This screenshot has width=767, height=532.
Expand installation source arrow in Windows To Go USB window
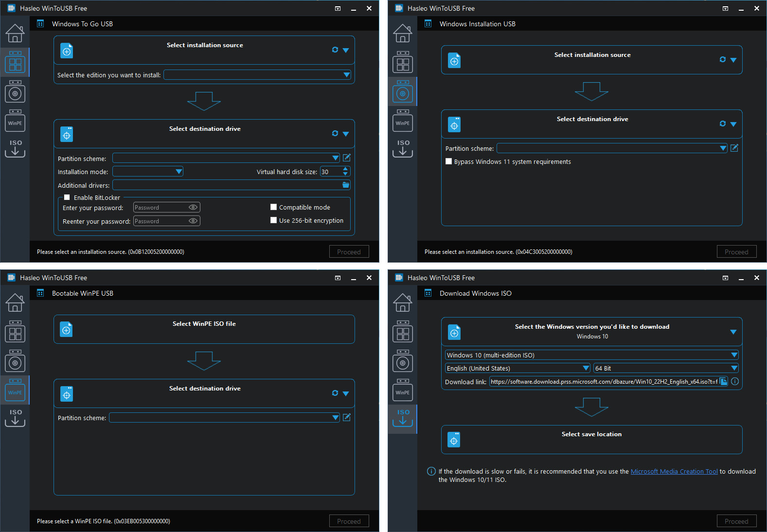click(346, 50)
